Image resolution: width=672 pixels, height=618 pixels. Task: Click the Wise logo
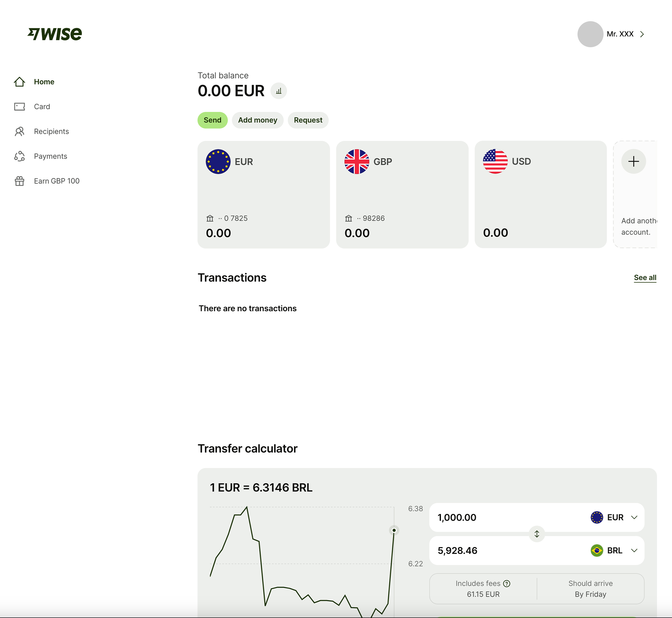(55, 34)
